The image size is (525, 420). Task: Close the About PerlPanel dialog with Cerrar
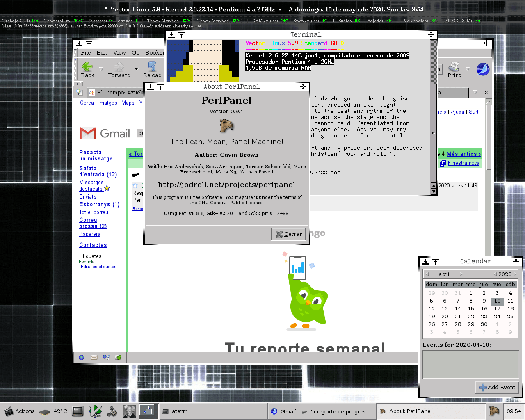point(288,234)
